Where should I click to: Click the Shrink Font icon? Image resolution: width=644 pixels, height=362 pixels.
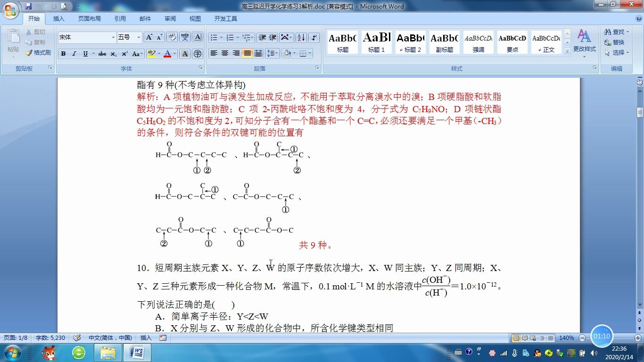[160, 37]
